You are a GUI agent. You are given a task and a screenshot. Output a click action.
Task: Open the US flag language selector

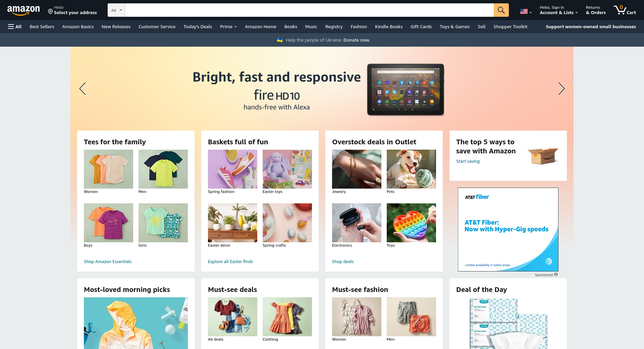point(526,11)
